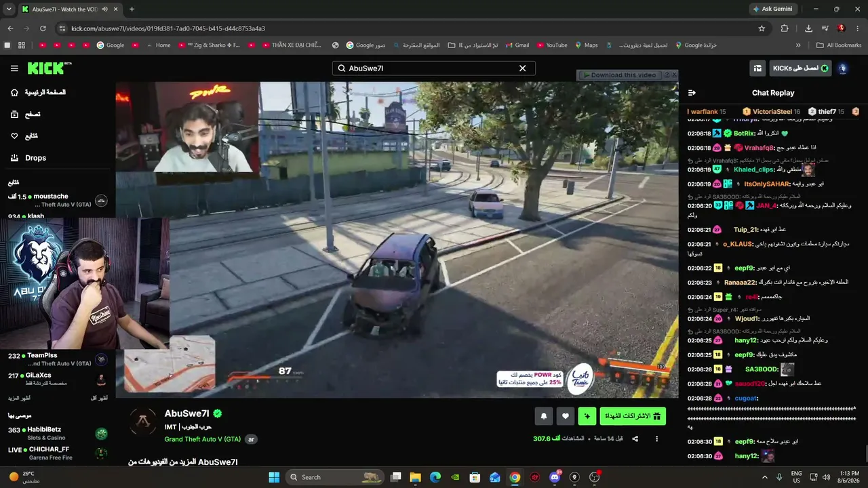Image resolution: width=868 pixels, height=488 pixels.
Task: Click o_KLAUS username in chat
Action: pos(738,244)
